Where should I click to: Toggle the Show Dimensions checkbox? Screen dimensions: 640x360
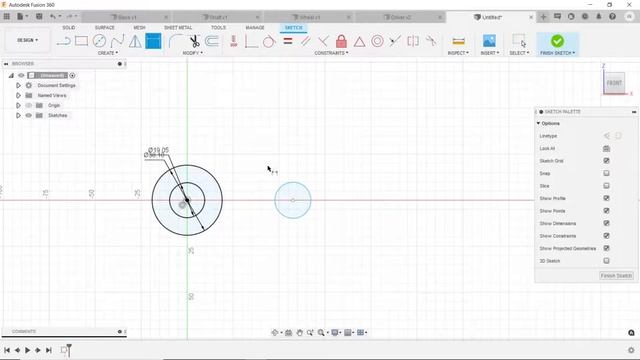tap(606, 223)
